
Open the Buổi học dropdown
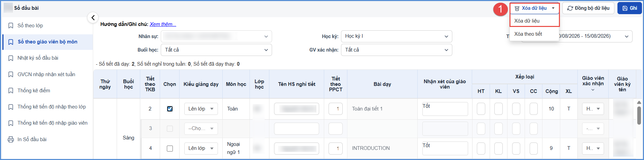(x=216, y=50)
